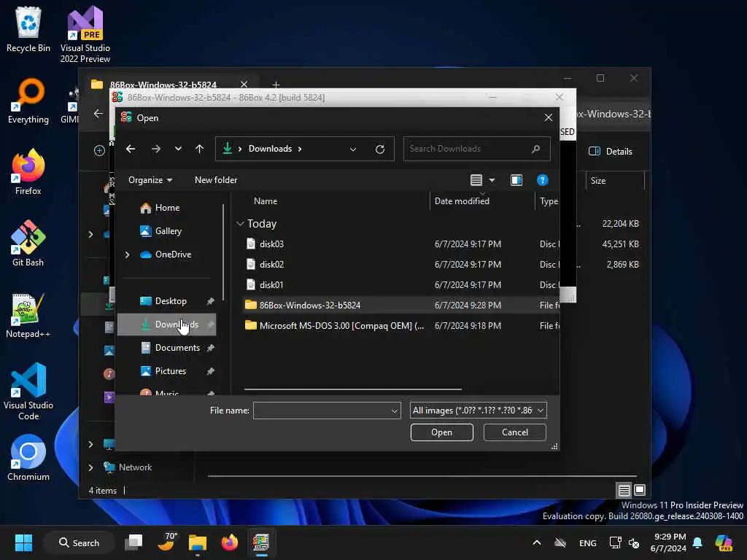Expand Network in File Explorer sidebar
The width and height of the screenshot is (747, 560).
(90, 467)
